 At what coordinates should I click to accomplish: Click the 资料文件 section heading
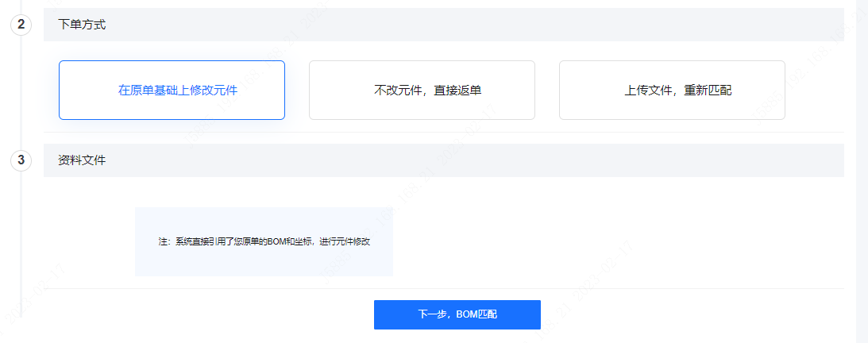tap(82, 160)
